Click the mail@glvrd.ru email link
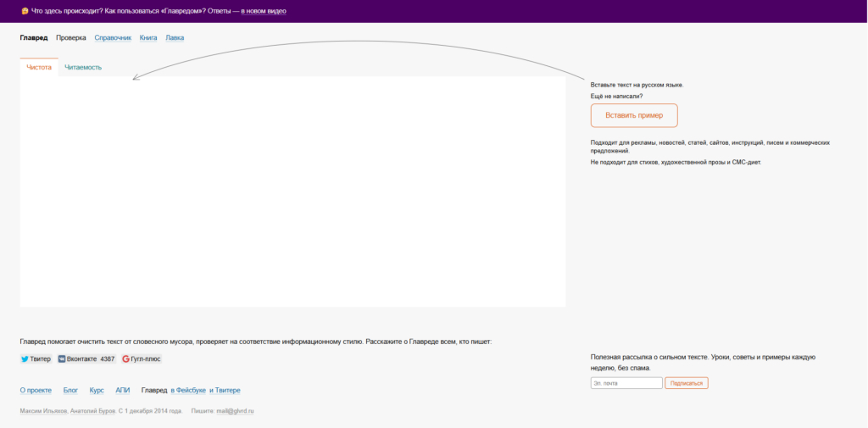868x428 pixels. (x=235, y=411)
